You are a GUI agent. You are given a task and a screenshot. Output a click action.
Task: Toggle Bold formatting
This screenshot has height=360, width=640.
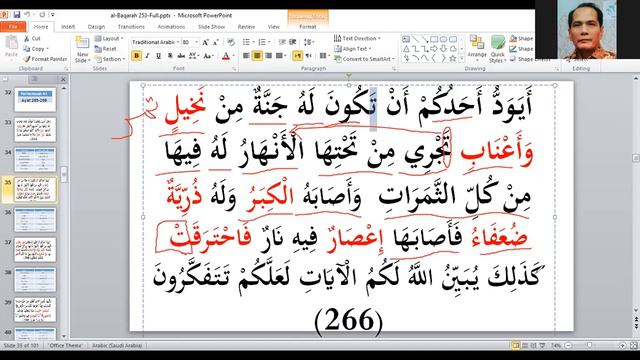[x=136, y=56]
